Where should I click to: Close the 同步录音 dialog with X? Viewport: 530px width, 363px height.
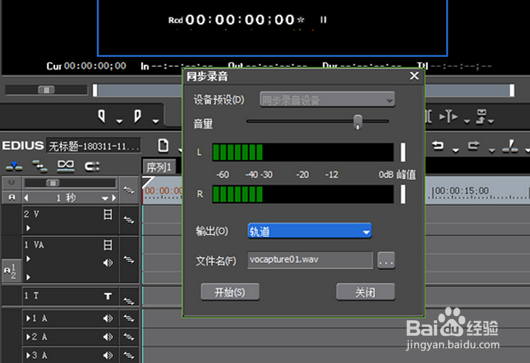point(414,76)
